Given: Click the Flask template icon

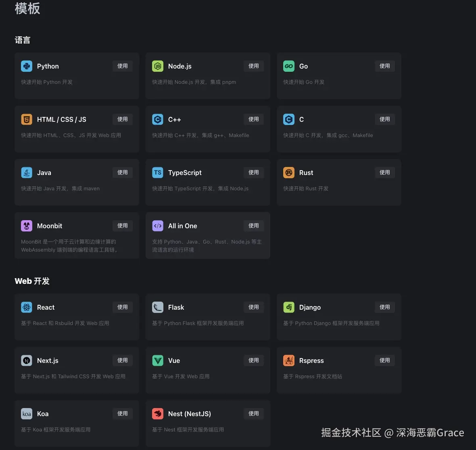Looking at the screenshot, I should pyautogui.click(x=158, y=307).
